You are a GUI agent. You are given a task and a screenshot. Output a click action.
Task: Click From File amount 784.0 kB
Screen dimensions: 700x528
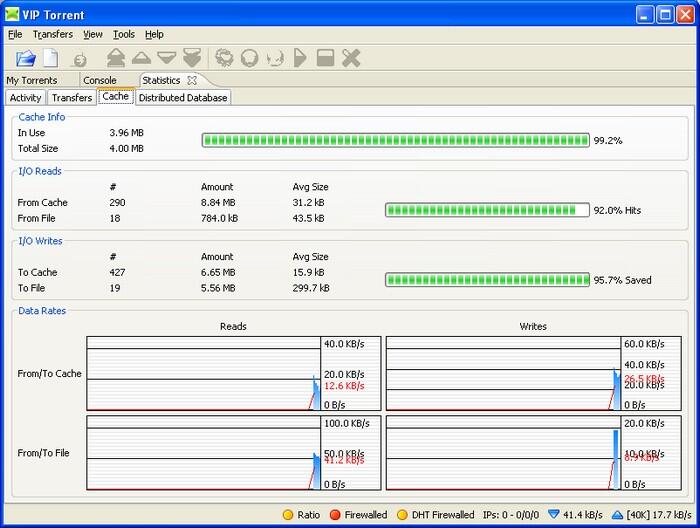tap(219, 218)
